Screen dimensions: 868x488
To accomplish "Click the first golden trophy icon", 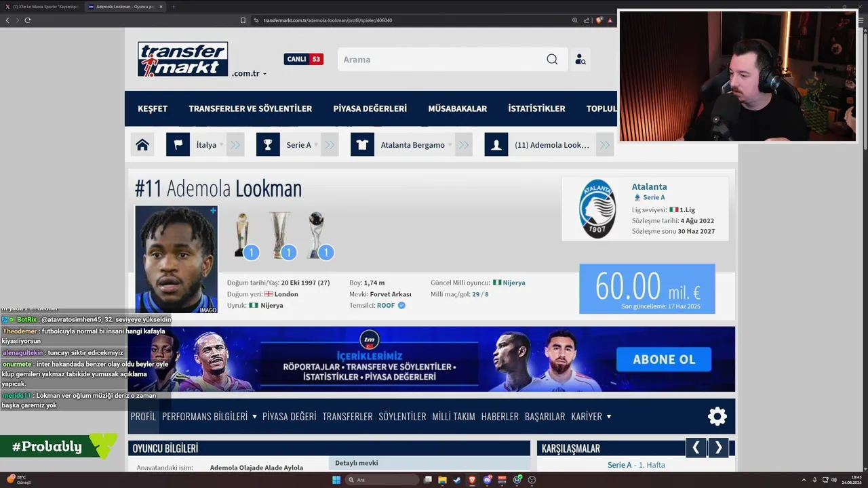I will tap(243, 235).
